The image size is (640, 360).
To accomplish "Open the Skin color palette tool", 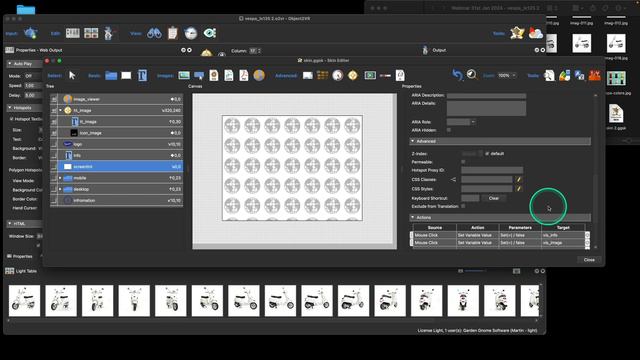I will coord(564,76).
